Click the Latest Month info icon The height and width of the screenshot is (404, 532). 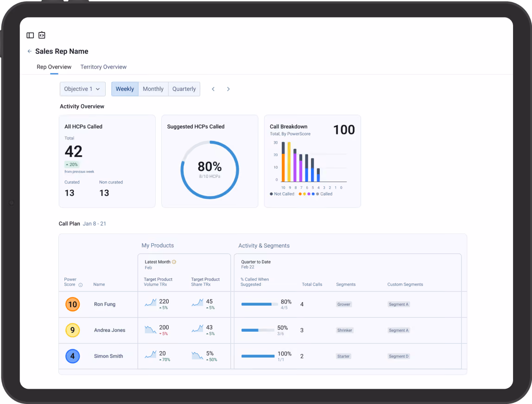pos(174,262)
